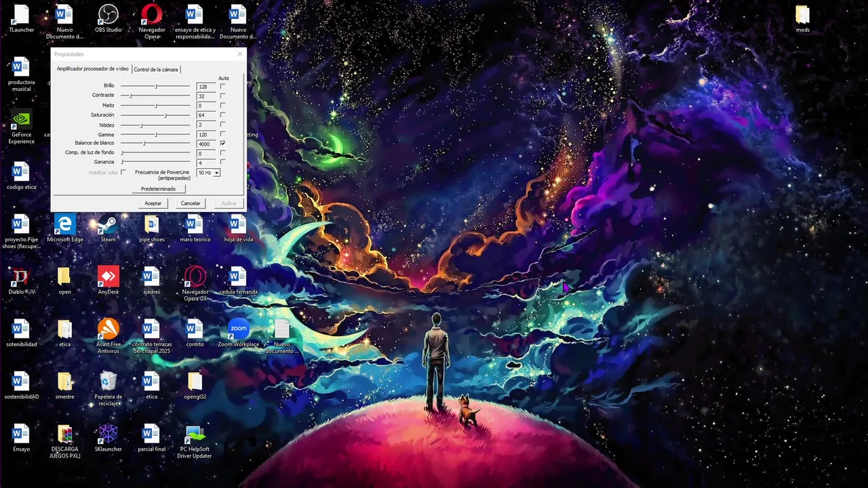
Task: Launch GeForce Experience shortcut
Action: pyautogui.click(x=21, y=127)
